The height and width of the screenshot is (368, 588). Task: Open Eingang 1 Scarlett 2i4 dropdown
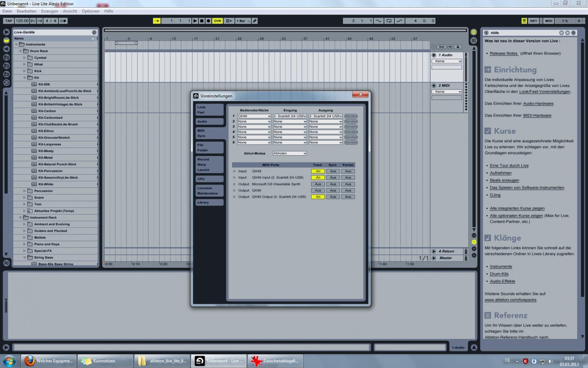point(290,116)
